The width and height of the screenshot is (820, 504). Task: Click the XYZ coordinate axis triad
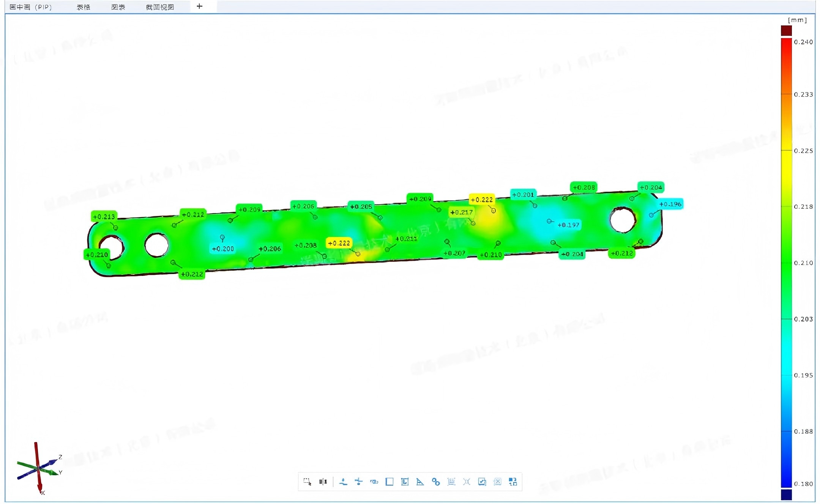(x=39, y=469)
